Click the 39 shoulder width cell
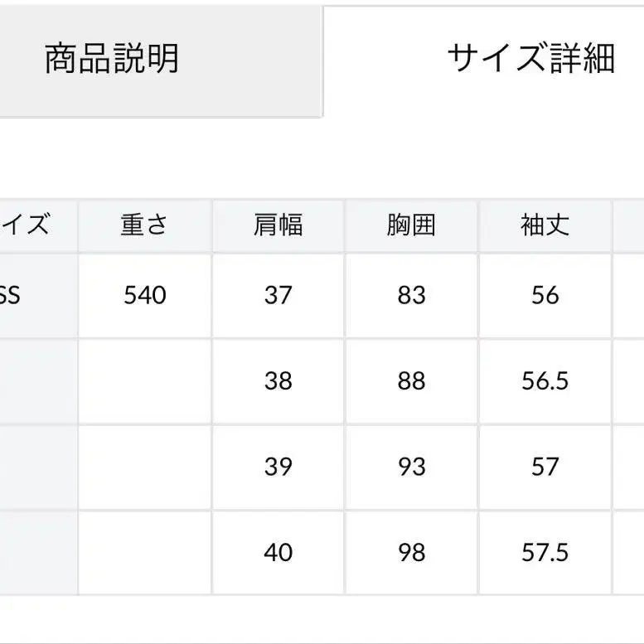The image size is (644, 644). (278, 467)
